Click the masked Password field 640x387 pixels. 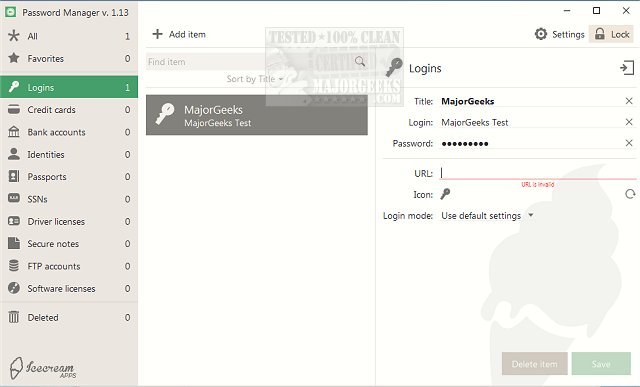[531, 143]
